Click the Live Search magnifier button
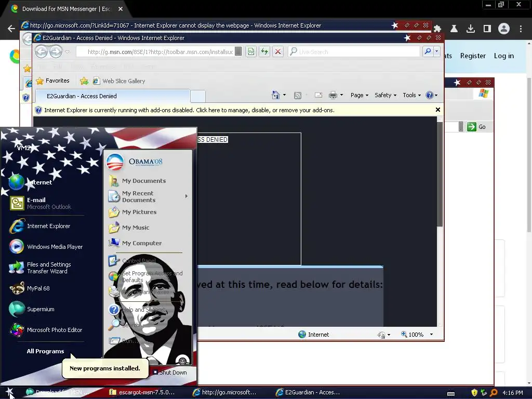 (x=428, y=51)
